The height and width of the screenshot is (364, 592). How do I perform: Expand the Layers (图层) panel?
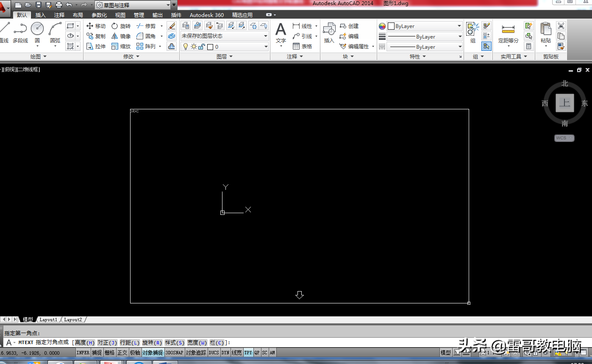[x=225, y=56]
